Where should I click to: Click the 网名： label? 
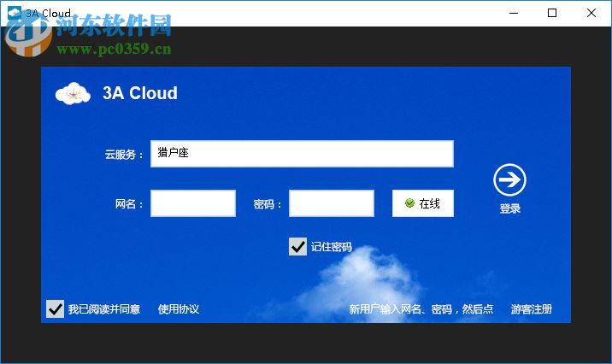[x=129, y=203]
